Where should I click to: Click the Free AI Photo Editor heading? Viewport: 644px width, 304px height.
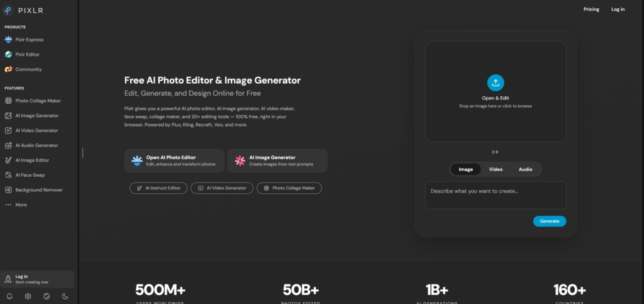click(x=213, y=80)
